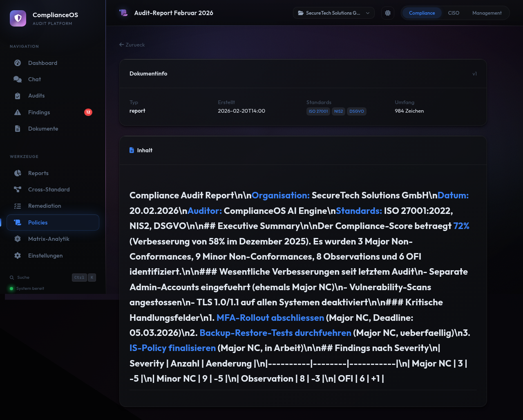Open Dashboard via its gauge icon
Screen dimensions: 523x420
(18, 63)
